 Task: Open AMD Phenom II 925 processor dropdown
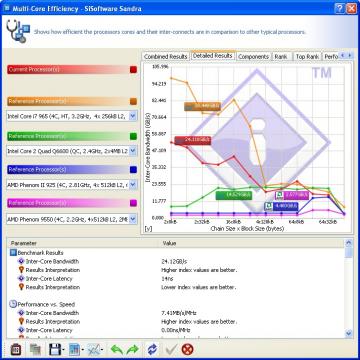(x=133, y=184)
